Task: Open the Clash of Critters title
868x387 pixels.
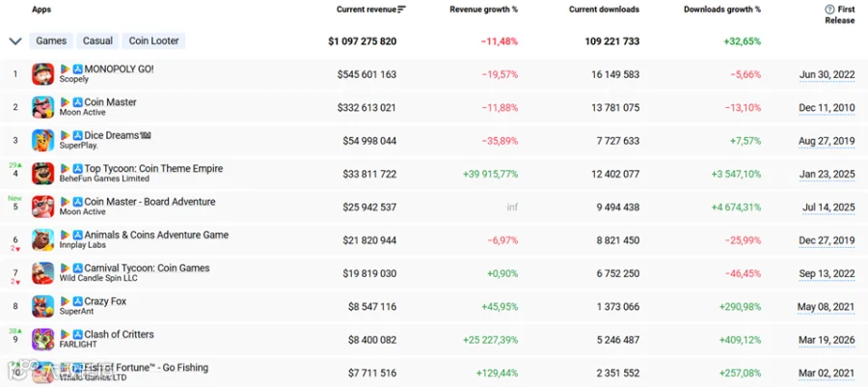Action: point(119,335)
